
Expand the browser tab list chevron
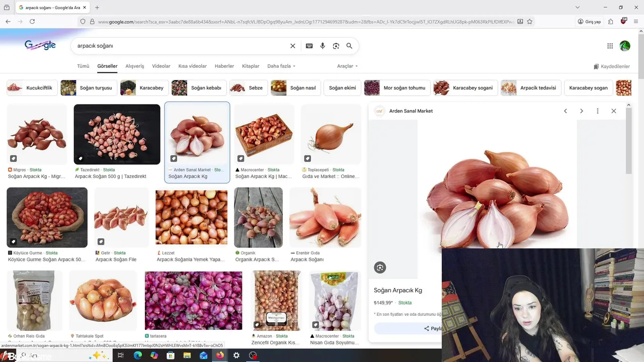point(578,8)
